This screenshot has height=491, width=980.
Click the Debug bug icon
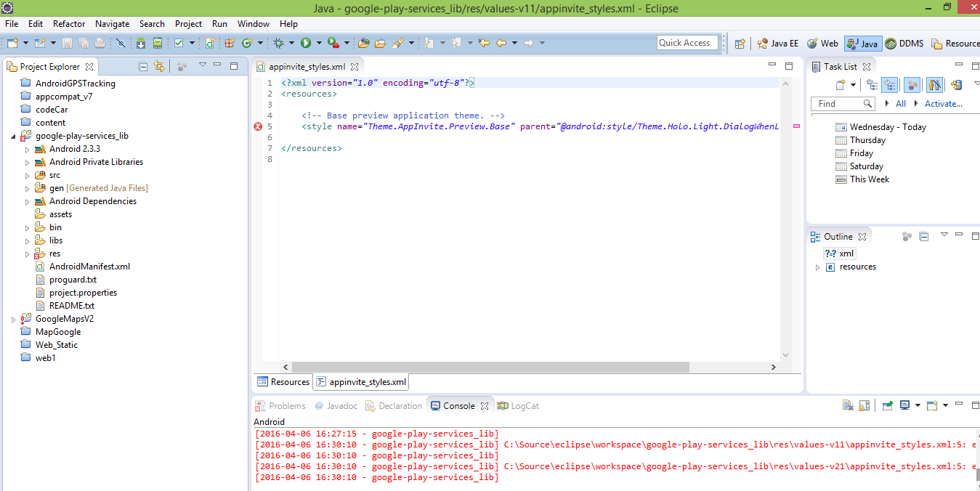[279, 44]
